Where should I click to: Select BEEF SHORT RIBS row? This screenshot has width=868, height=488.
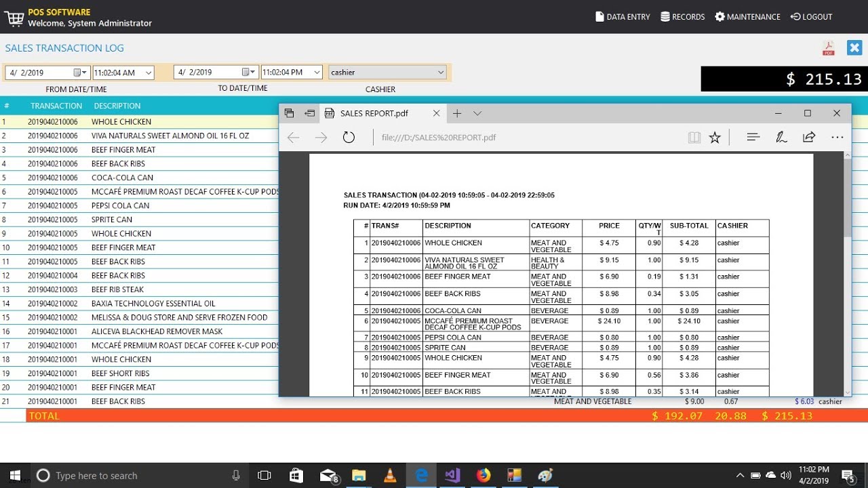pos(139,373)
